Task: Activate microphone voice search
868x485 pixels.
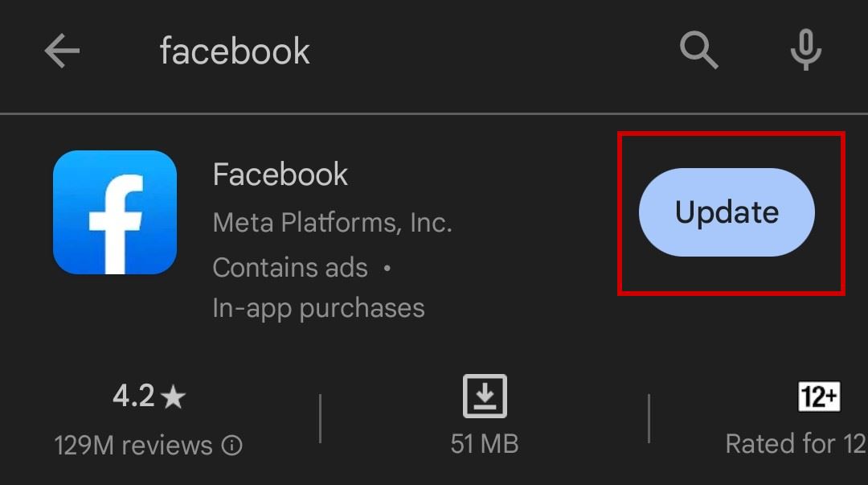Action: click(x=805, y=51)
